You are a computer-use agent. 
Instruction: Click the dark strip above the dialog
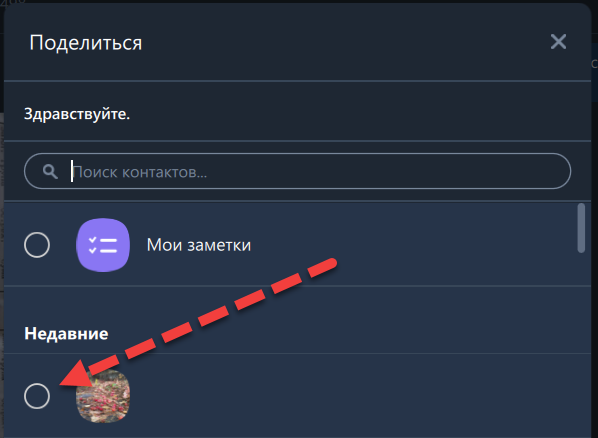click(x=297, y=2)
